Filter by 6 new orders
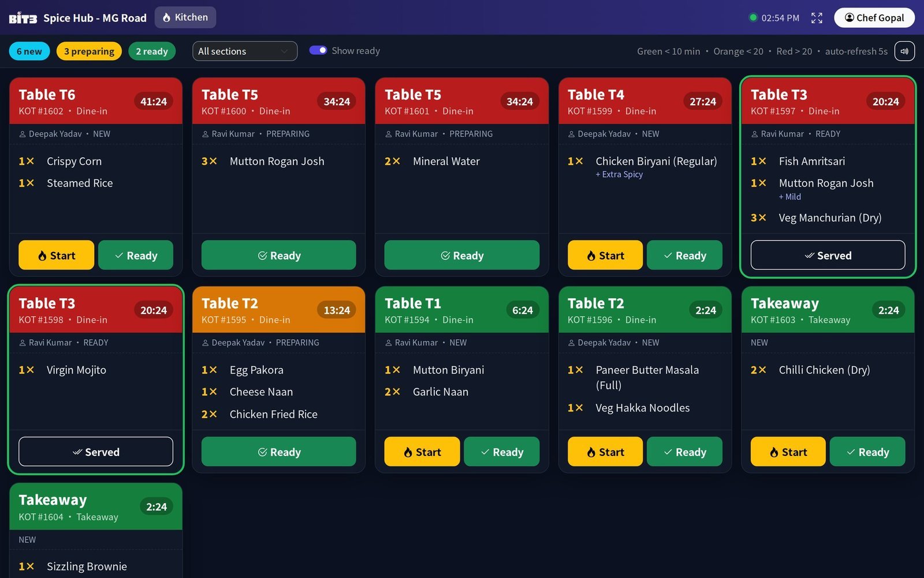 (29, 51)
